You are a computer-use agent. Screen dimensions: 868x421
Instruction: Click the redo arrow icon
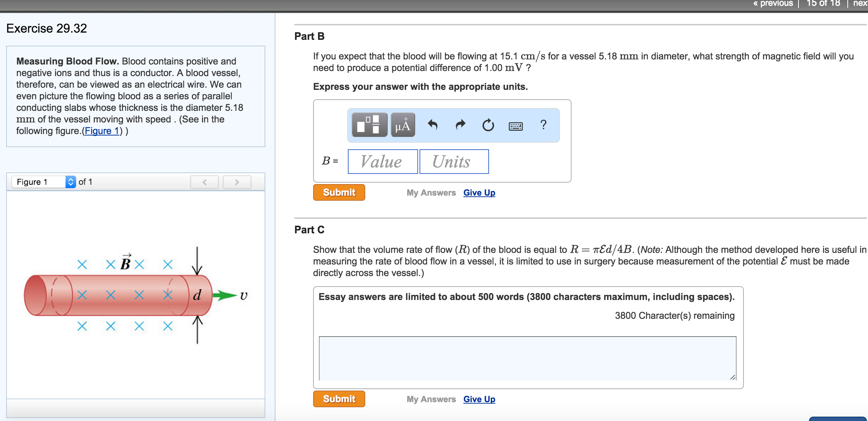point(460,125)
